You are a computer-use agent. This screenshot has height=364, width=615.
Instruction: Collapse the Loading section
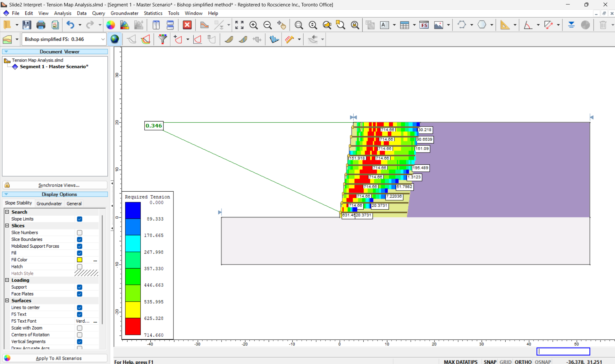click(7, 280)
